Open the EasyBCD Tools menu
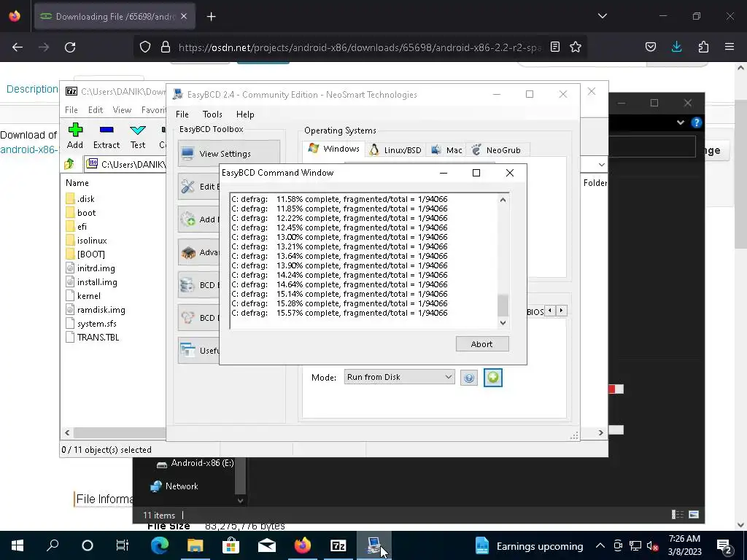The image size is (747, 560). click(212, 114)
